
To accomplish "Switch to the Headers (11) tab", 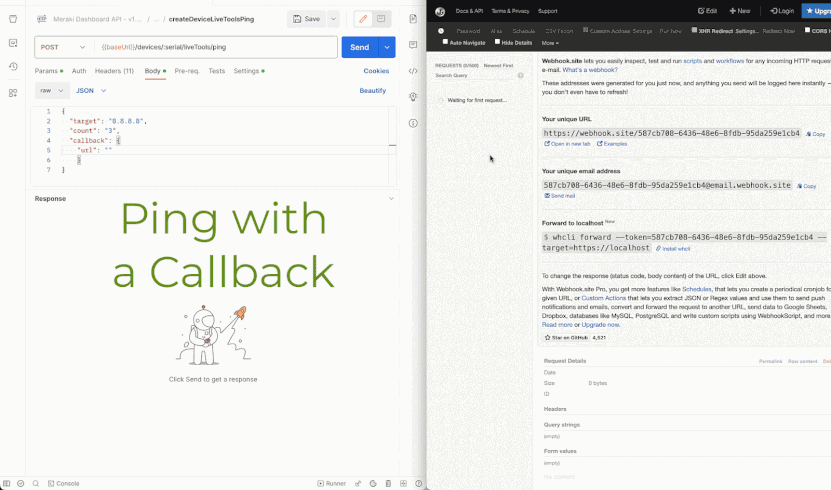I will [114, 71].
